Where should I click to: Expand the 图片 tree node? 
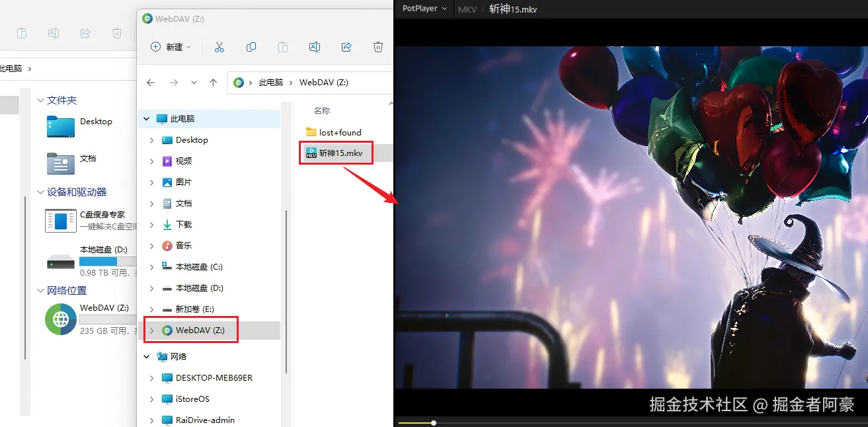coord(152,182)
